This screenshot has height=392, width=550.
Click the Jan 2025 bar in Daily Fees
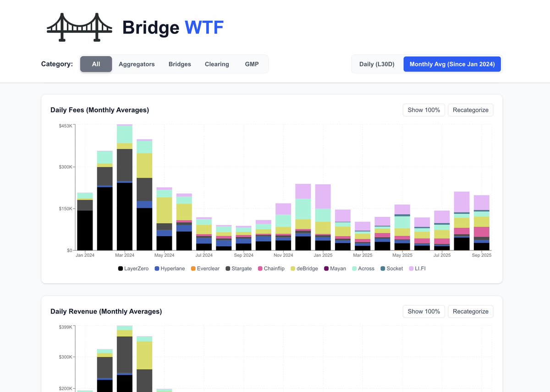(x=323, y=217)
